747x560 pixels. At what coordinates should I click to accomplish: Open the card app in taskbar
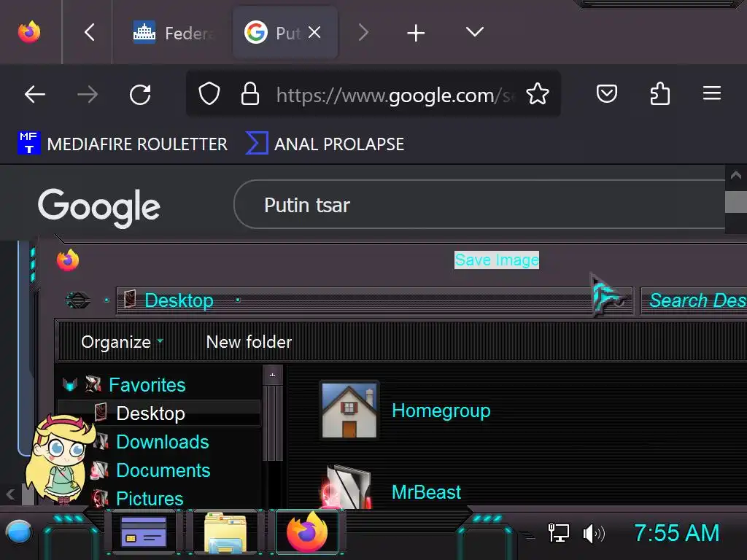[144, 532]
